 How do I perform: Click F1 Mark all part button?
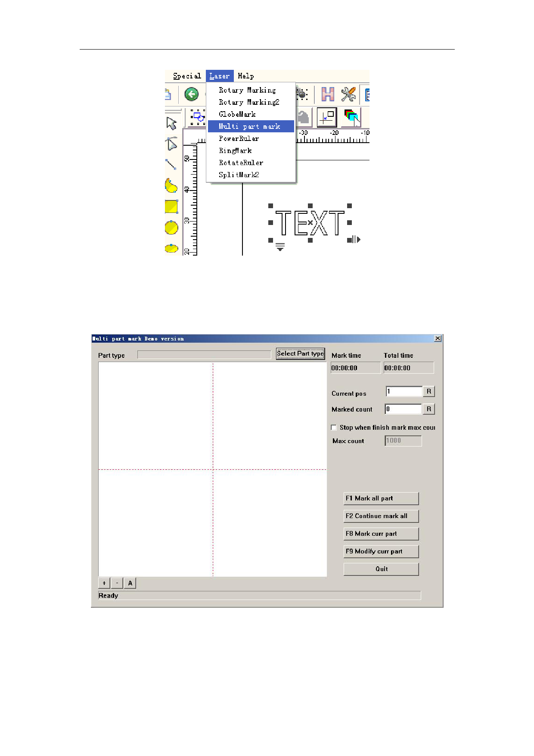381,498
